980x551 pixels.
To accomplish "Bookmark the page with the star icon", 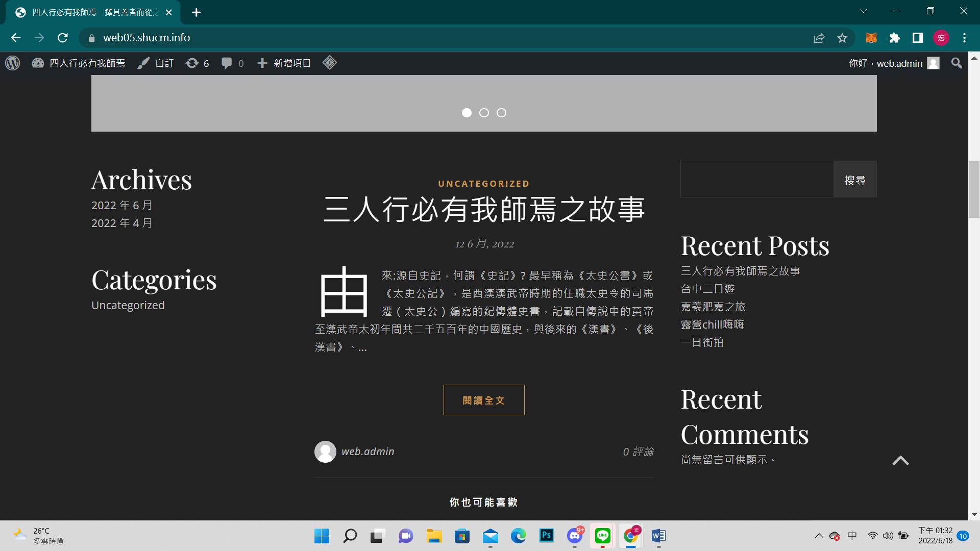I will tap(842, 38).
